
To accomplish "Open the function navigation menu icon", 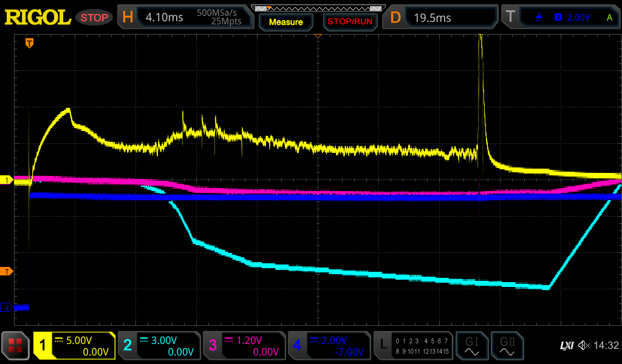I will coord(16,346).
